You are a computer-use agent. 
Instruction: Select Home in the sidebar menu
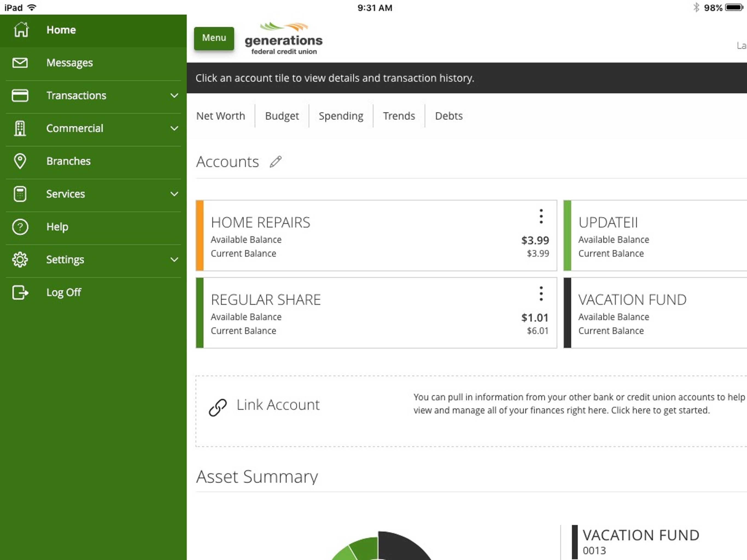[93, 30]
